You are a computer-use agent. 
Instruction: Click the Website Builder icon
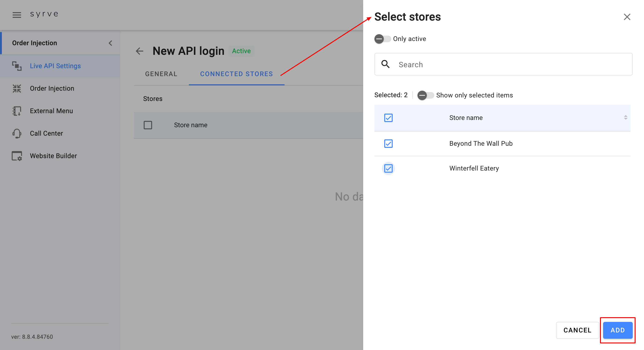pyautogui.click(x=17, y=156)
